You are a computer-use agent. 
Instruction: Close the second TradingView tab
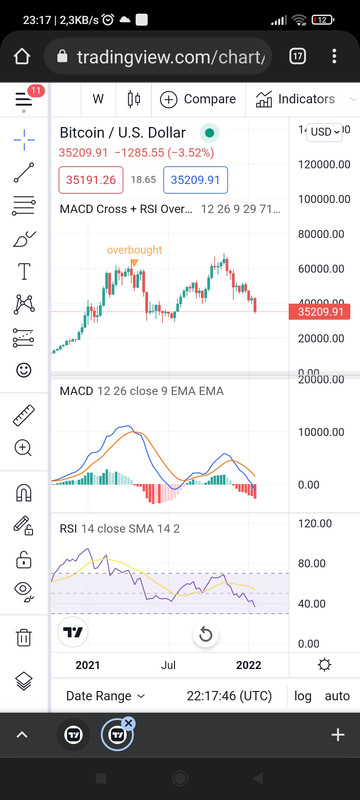pyautogui.click(x=129, y=723)
